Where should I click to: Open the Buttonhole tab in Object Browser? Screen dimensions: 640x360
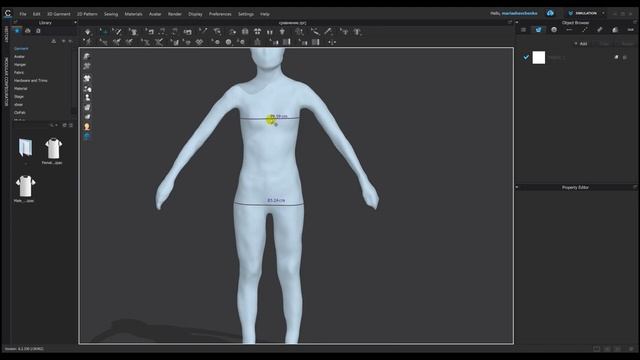(569, 30)
